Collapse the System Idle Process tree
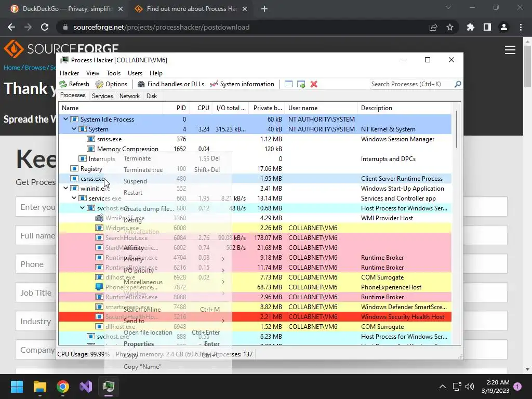This screenshot has width=532, height=399. click(x=66, y=119)
